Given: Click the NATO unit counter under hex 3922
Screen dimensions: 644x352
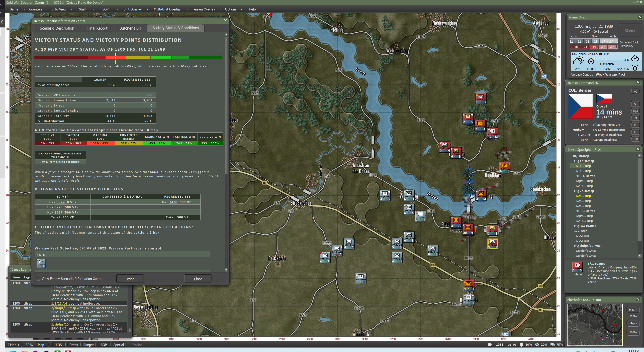Looking at the screenshot, I should point(41,263).
